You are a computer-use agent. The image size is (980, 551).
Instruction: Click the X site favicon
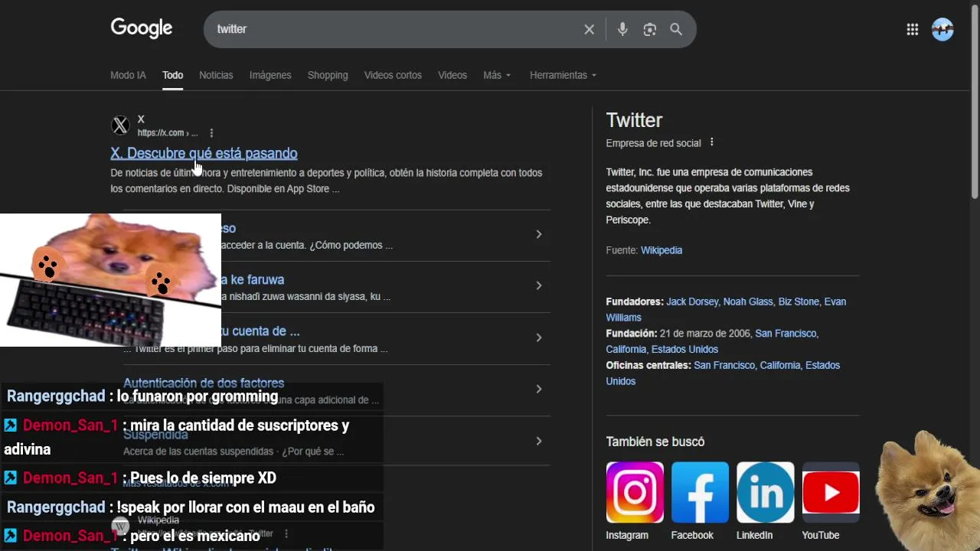(x=120, y=126)
